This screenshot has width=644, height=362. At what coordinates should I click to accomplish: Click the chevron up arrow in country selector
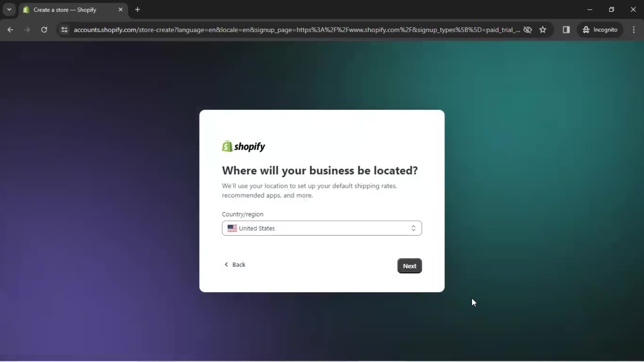pos(413,226)
